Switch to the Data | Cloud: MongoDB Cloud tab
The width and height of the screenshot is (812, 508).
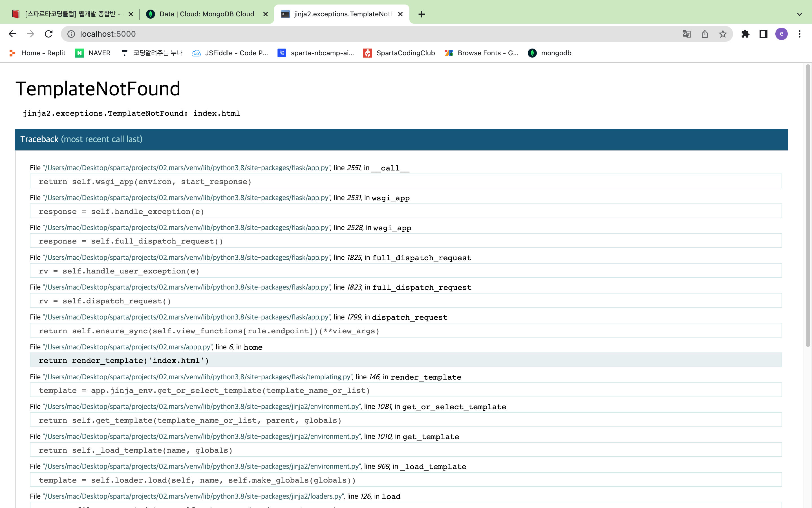[x=207, y=14]
